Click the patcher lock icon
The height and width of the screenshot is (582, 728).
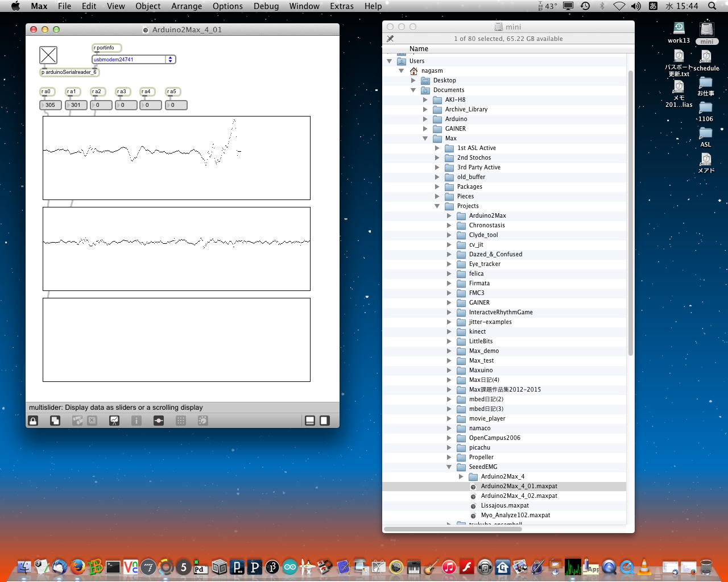pos(33,421)
